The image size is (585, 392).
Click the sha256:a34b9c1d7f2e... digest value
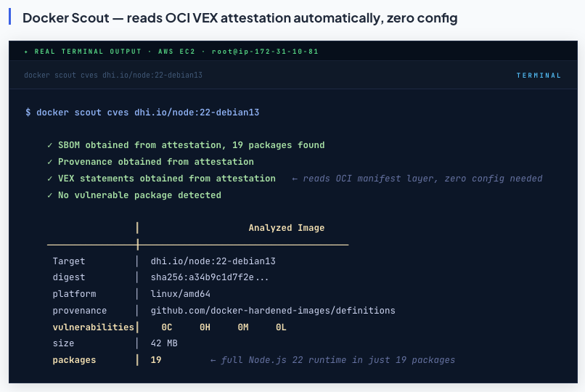[x=209, y=277]
